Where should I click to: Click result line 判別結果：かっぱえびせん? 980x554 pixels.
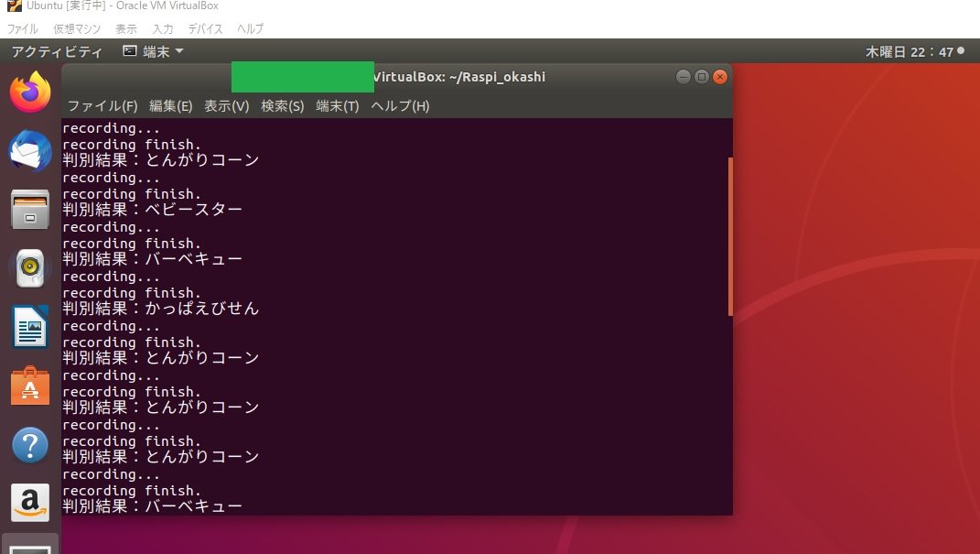coord(161,309)
